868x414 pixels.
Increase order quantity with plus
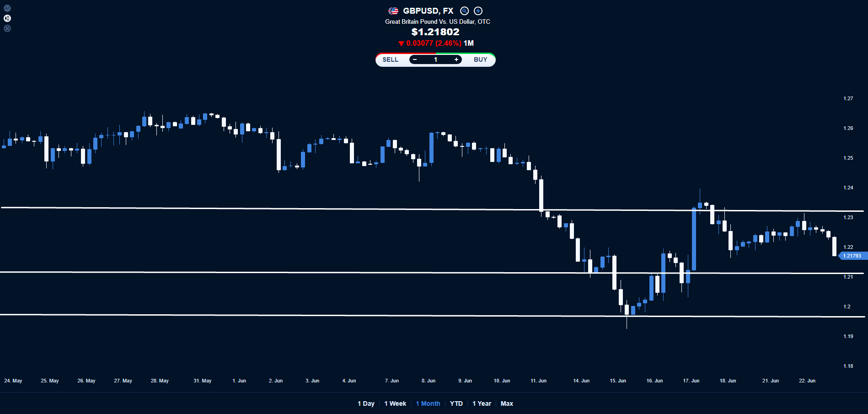[x=456, y=59]
